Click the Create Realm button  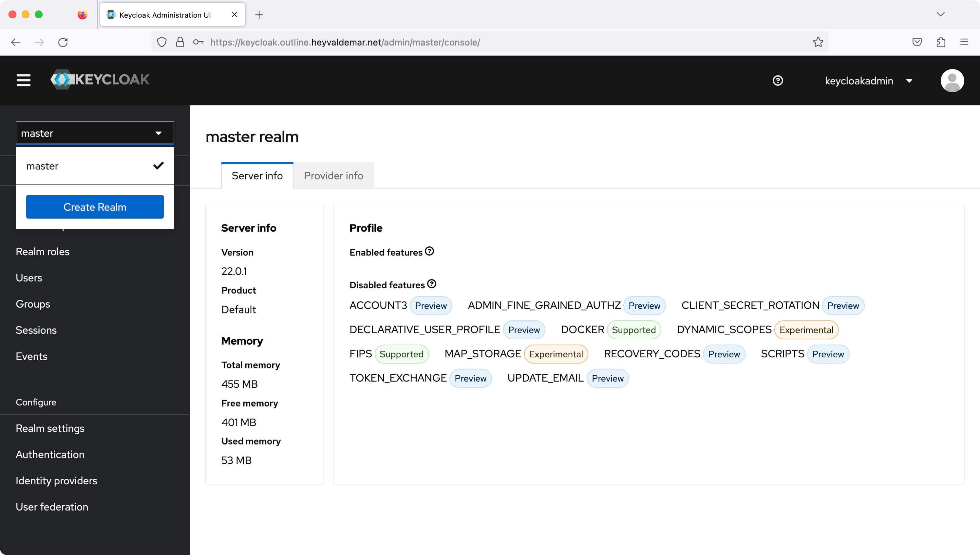(95, 206)
